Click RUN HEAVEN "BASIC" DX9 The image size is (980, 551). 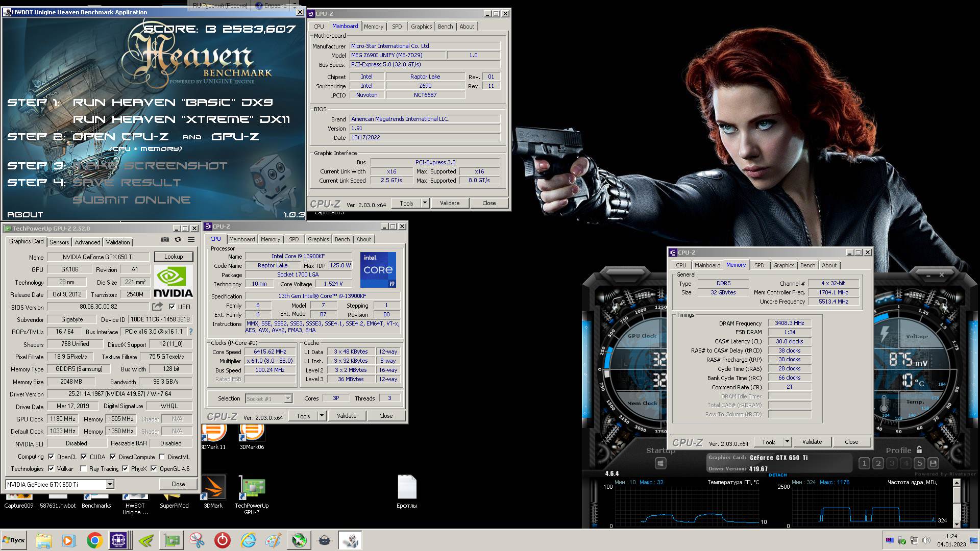pyautogui.click(x=173, y=103)
